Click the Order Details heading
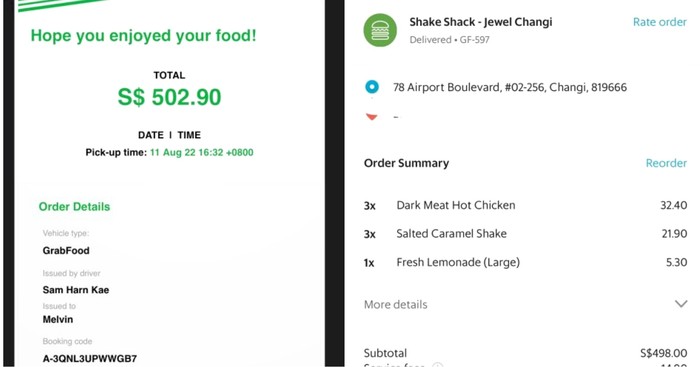700x367 pixels. click(x=74, y=207)
